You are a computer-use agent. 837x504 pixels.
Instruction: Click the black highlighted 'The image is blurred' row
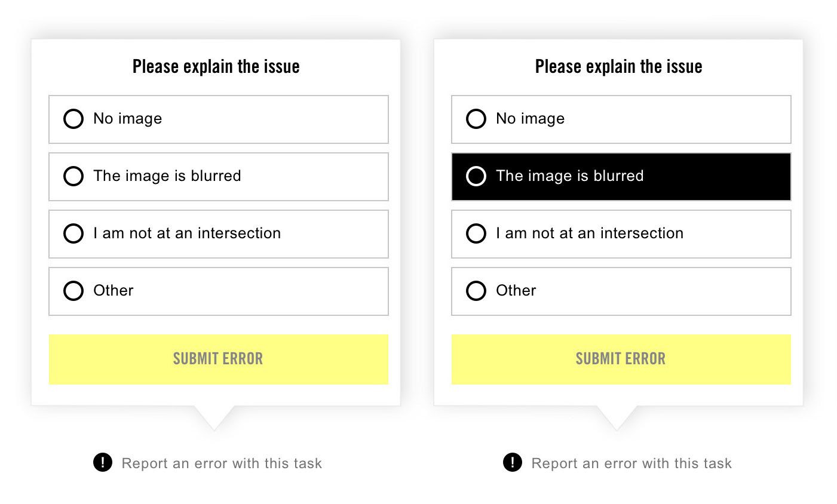pyautogui.click(x=621, y=177)
